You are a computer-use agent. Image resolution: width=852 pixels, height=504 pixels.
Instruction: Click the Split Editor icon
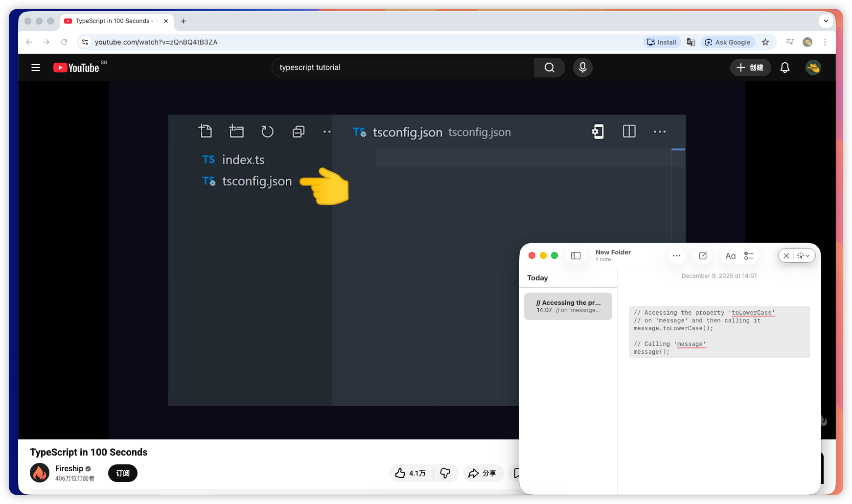[629, 131]
